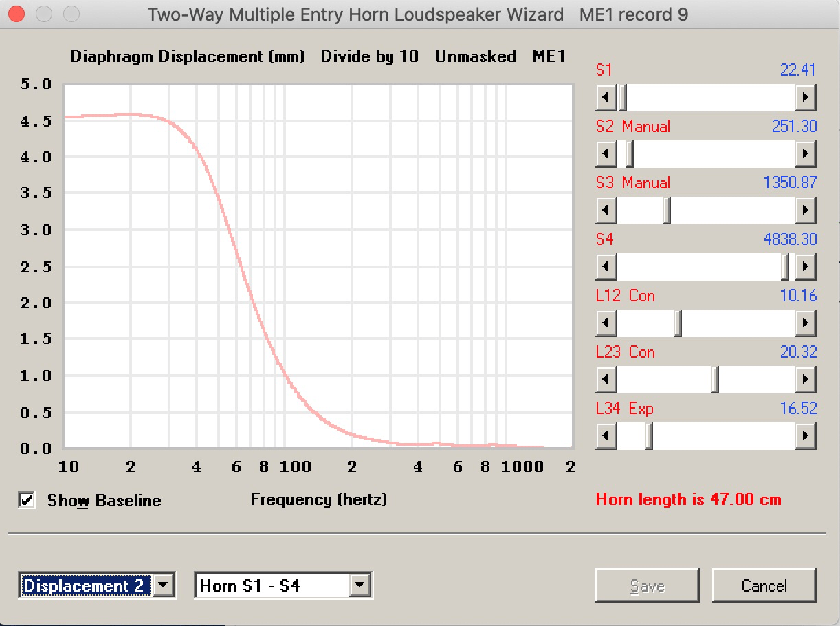The width and height of the screenshot is (840, 626).
Task: Click the L12 Con slider left arrow
Action: [x=606, y=323]
